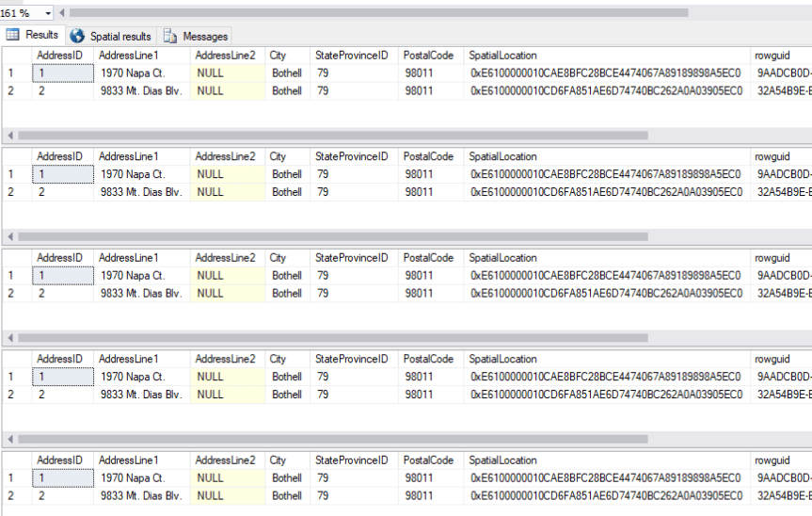Click left scroll arrow below the third result grid
Image resolution: width=812 pixels, height=516 pixels.
[9, 337]
